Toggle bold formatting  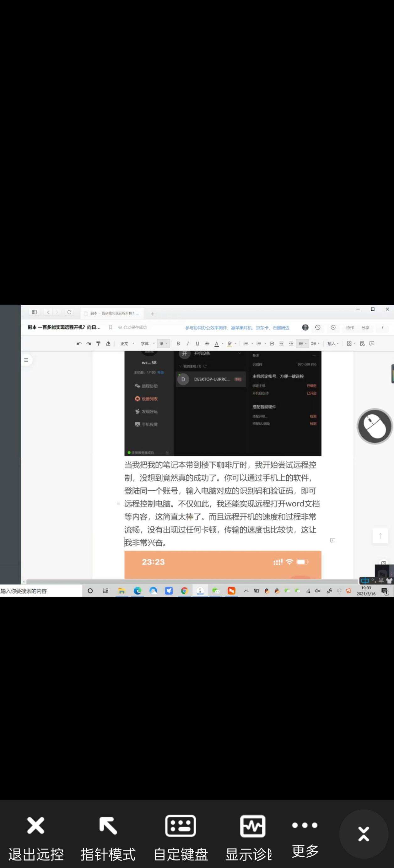coord(178,344)
